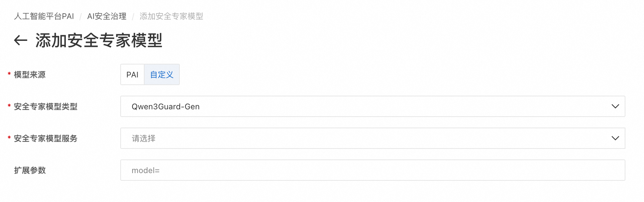Click the 添加安全专家模型 page heading
The width and height of the screenshot is (644, 202).
coord(99,41)
